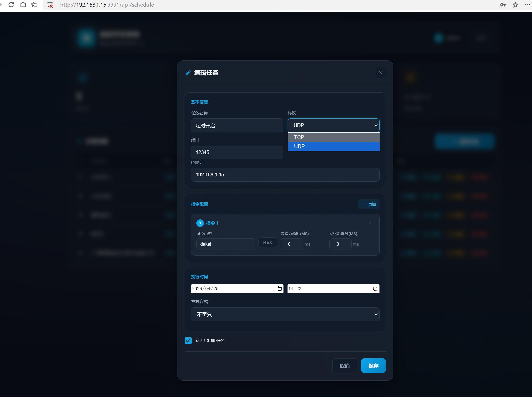Open the clock time picker icon

pyautogui.click(x=375, y=289)
